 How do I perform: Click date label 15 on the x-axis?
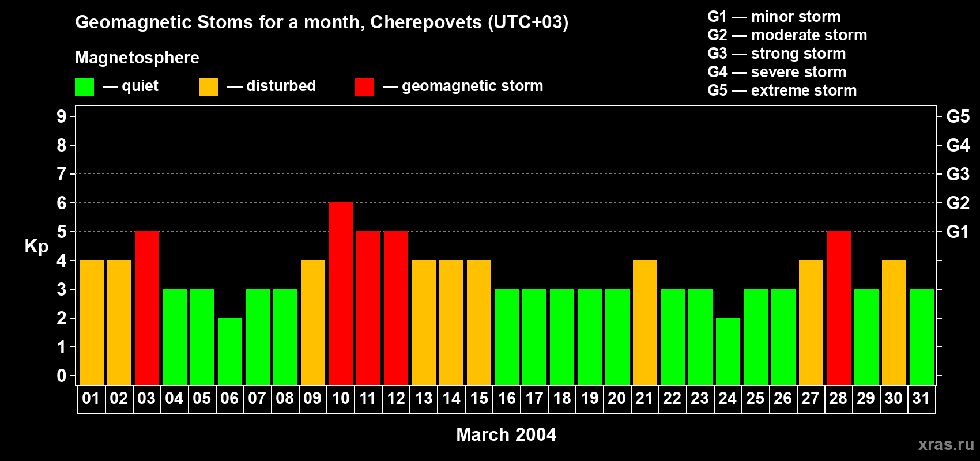tap(479, 399)
